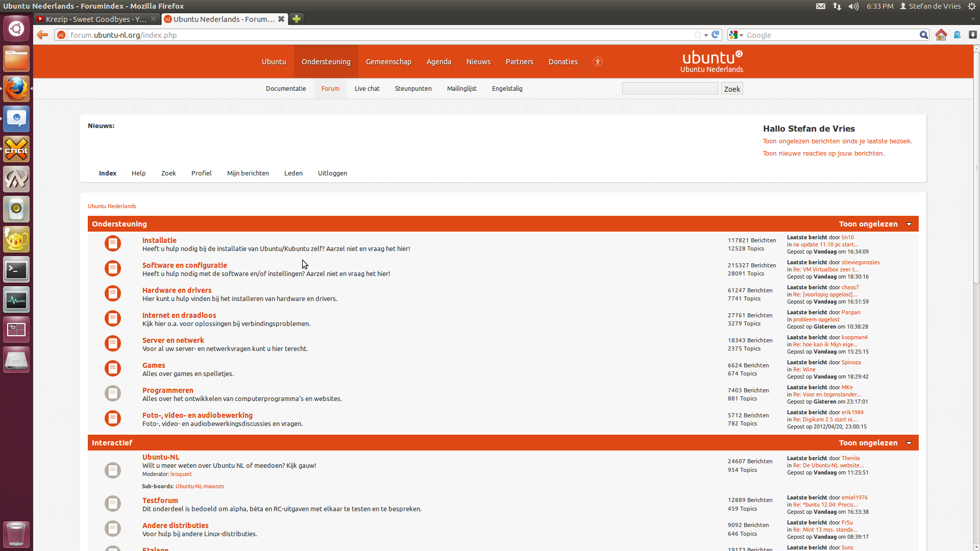Open the Terminal launcher icon
980x551 pixels.
16,270
